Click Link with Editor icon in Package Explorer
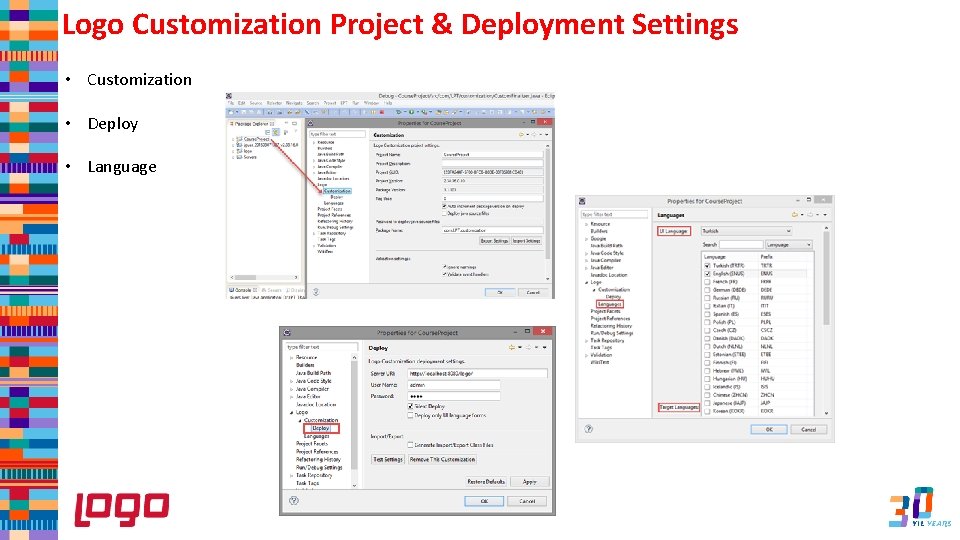The height and width of the screenshot is (540, 960). pos(277,132)
